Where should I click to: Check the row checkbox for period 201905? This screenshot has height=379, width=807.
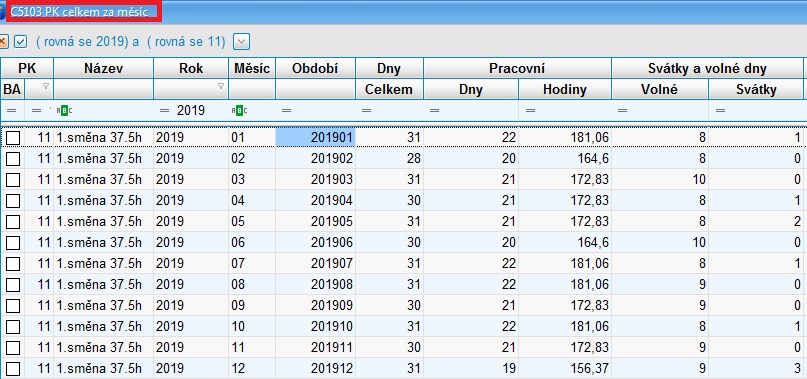13,221
